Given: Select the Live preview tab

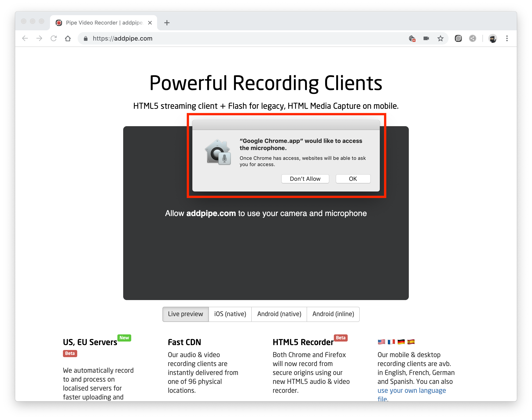Looking at the screenshot, I should [185, 314].
